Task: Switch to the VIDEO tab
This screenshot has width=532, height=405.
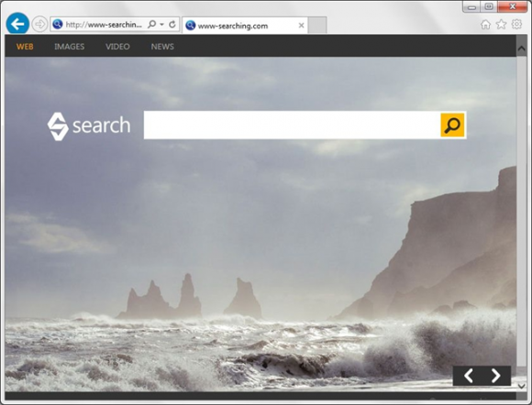Action: click(x=117, y=47)
